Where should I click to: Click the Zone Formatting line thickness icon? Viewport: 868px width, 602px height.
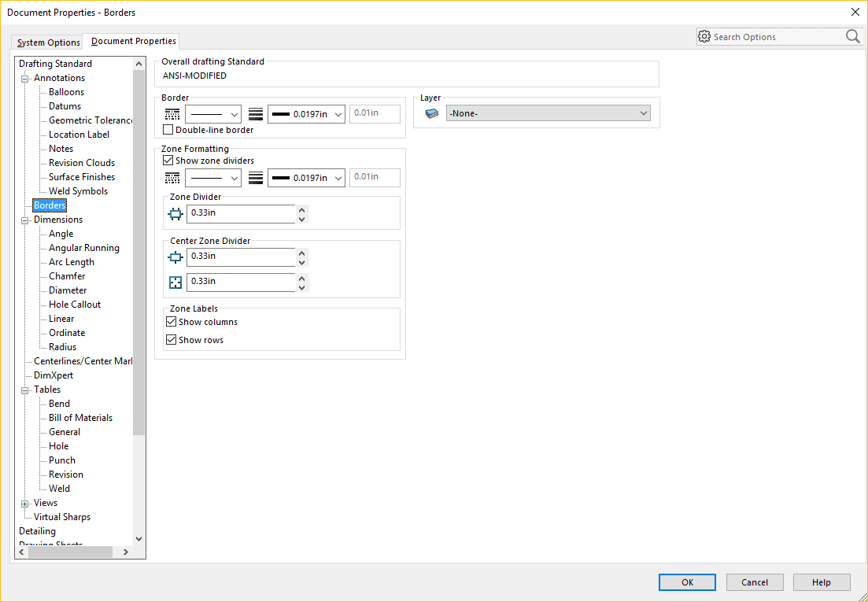pos(255,178)
